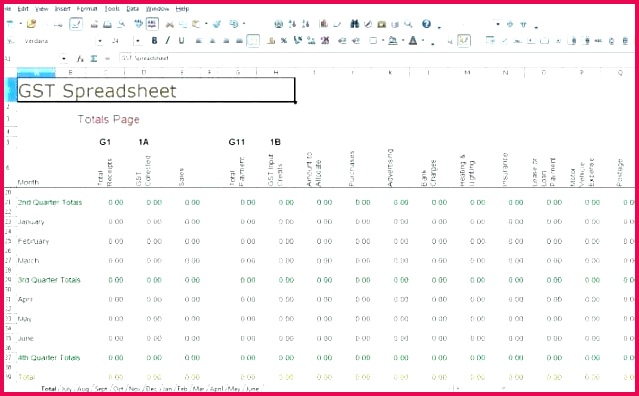
Task: Click the Paste clipboard icon
Action: 196,24
